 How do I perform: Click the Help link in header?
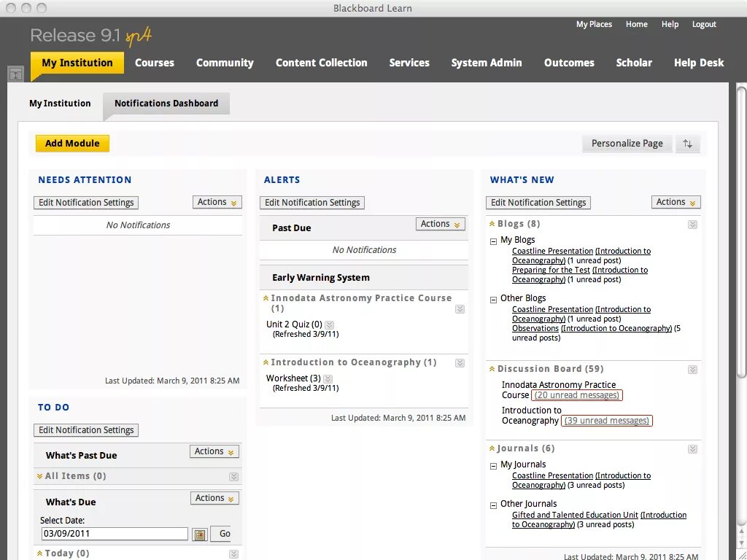[670, 24]
